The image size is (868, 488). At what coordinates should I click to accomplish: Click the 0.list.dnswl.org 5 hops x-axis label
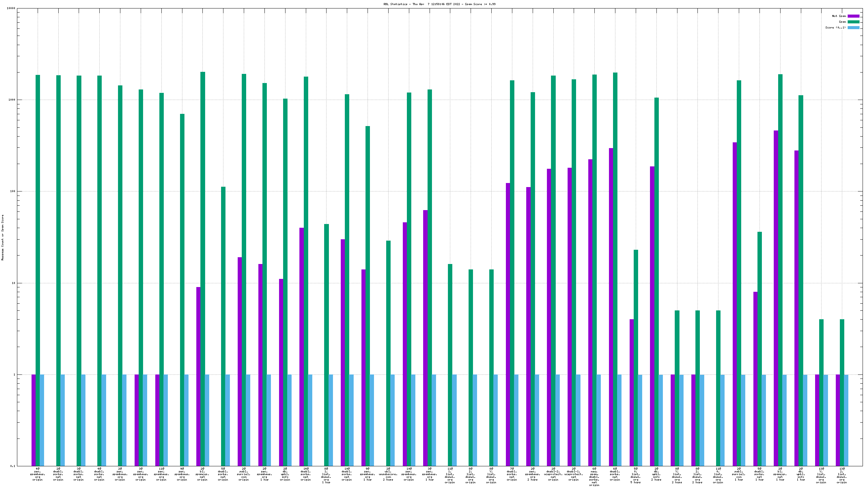[636, 475]
